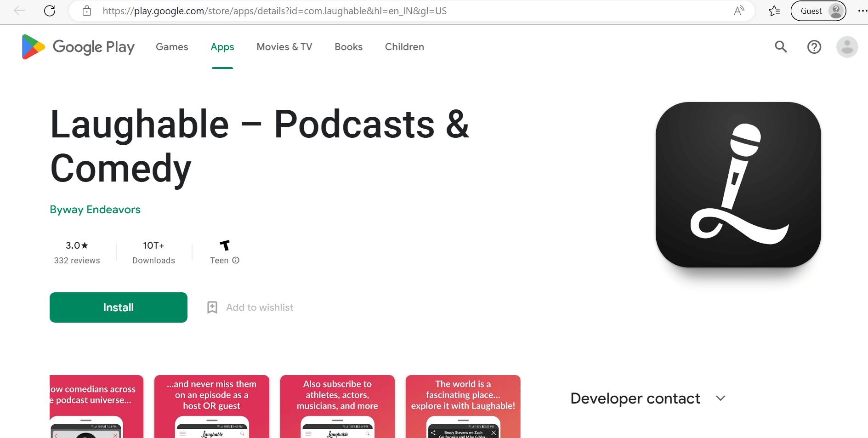Open the help question mark icon
Viewport: 868px width, 438px height.
814,47
